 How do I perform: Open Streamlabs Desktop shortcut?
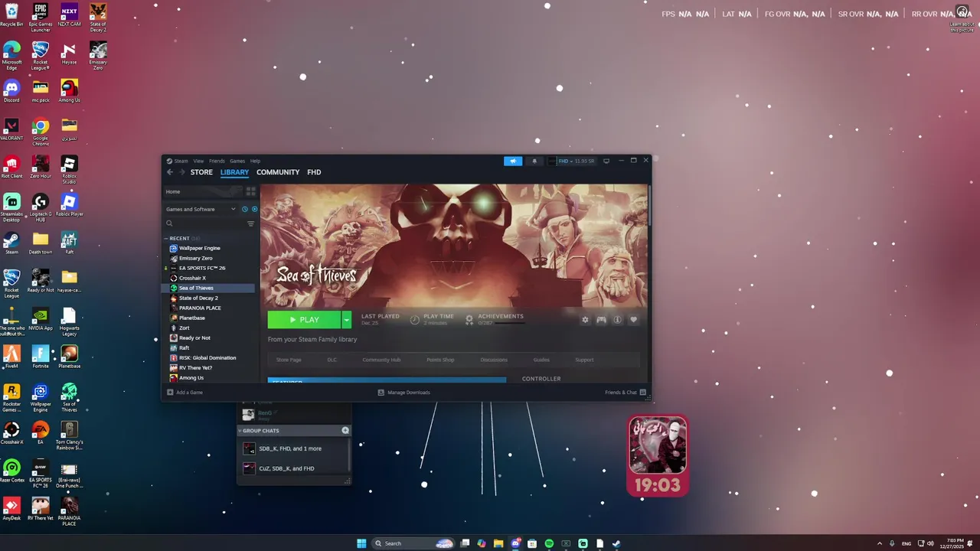pyautogui.click(x=11, y=208)
